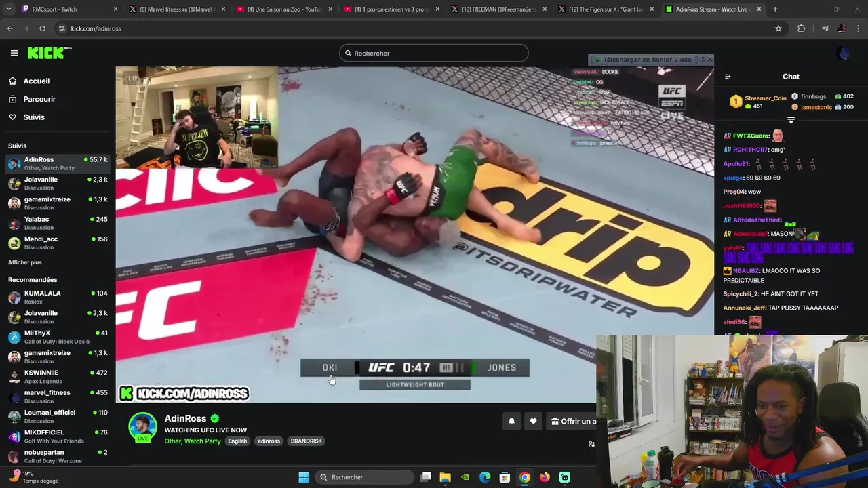
Task: Click the help question mark on download overlay
Action: click(702, 60)
